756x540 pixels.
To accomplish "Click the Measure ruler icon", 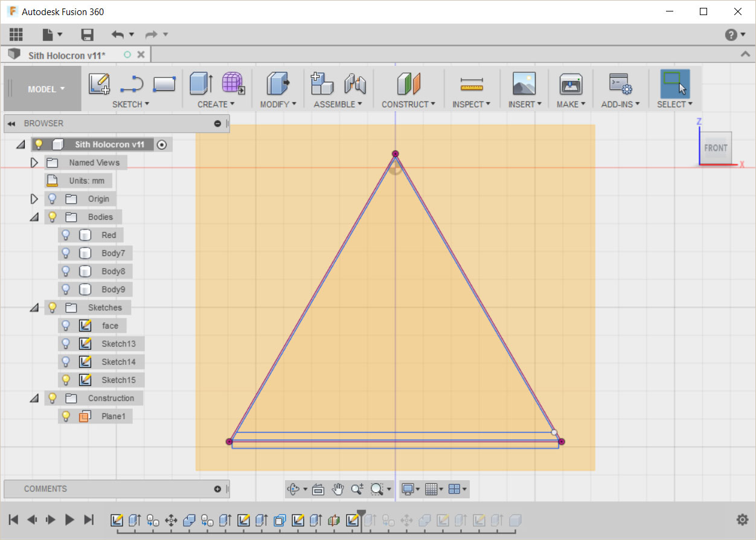I will (471, 83).
